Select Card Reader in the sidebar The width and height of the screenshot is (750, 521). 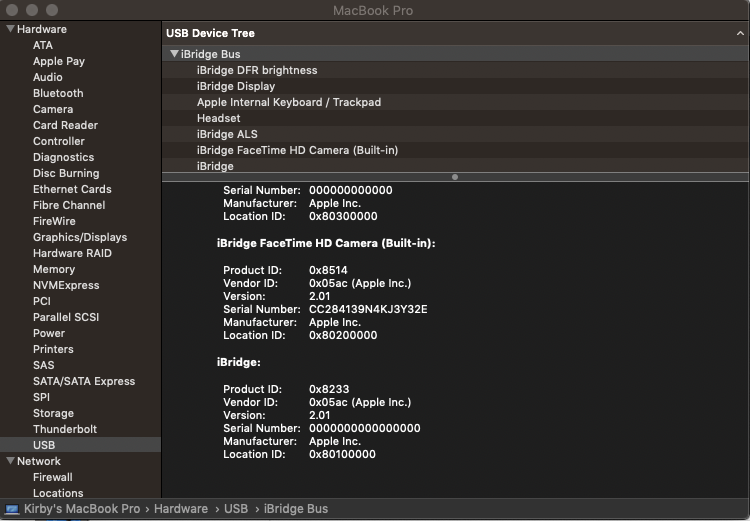pos(66,125)
